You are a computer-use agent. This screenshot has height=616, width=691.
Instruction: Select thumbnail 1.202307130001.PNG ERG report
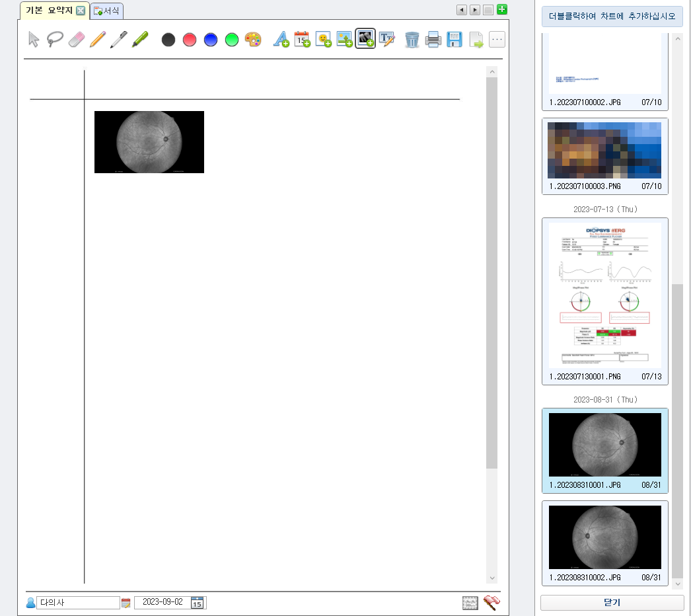pyautogui.click(x=604, y=301)
